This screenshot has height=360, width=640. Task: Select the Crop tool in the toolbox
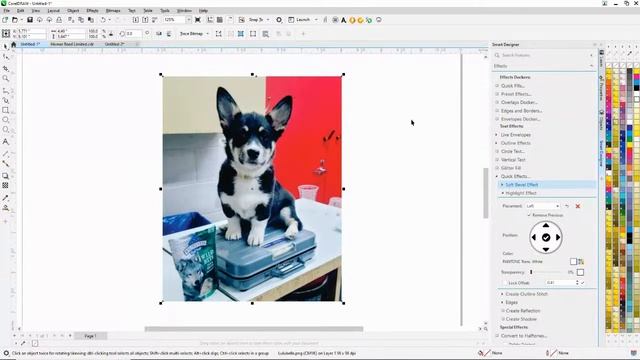(x=5, y=68)
